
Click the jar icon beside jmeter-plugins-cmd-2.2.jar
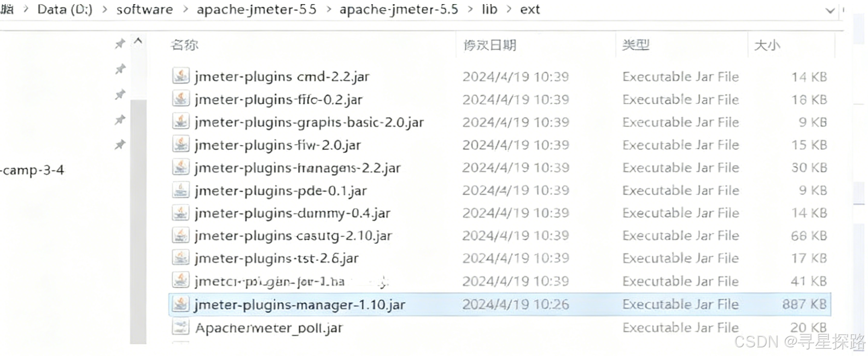[181, 76]
